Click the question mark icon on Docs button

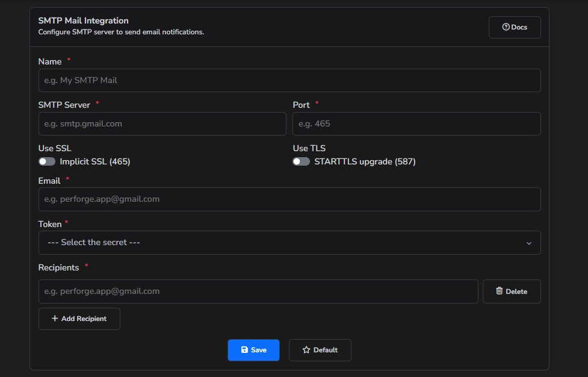tap(506, 26)
